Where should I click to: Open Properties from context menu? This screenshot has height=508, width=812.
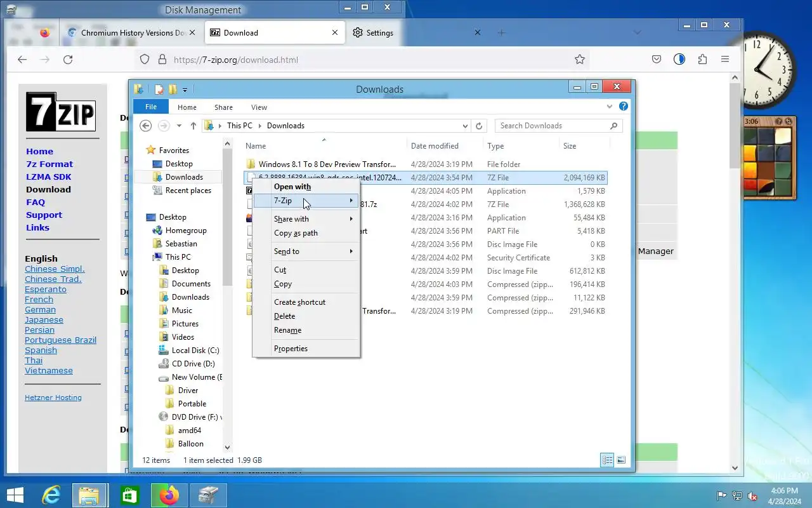(x=291, y=349)
